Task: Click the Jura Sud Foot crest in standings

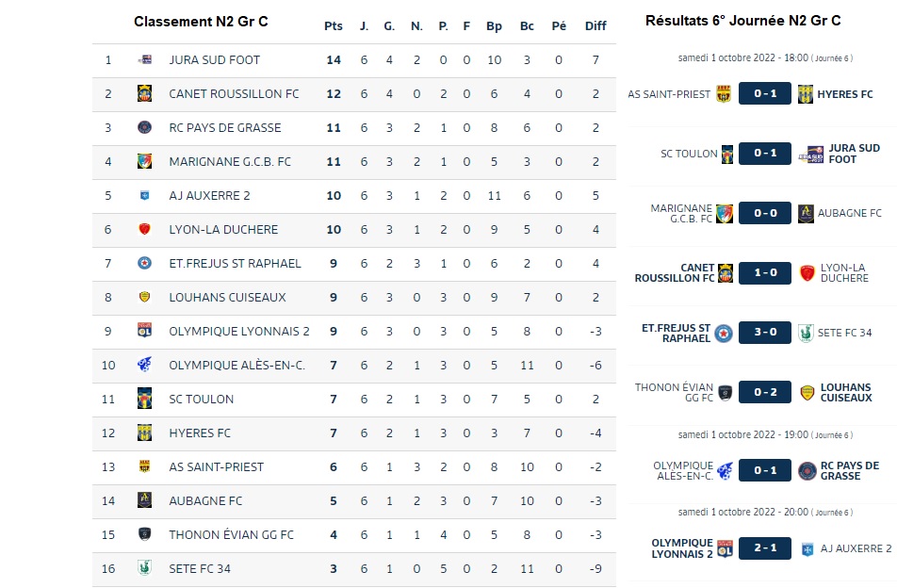Action: coord(145,59)
